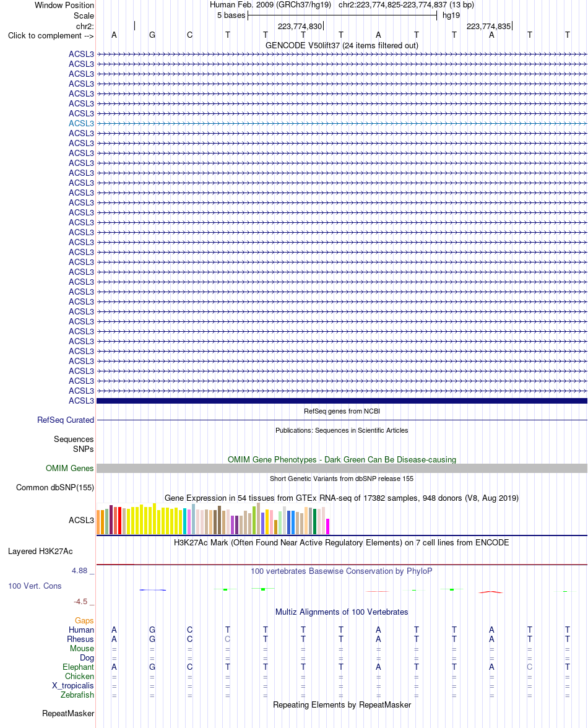
Task: Click the Mouse alignment row label
Action: [x=82, y=649]
